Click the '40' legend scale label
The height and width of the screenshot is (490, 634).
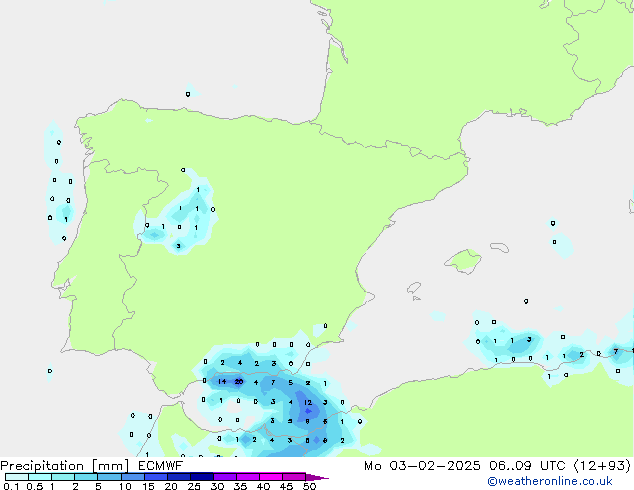pos(264,486)
